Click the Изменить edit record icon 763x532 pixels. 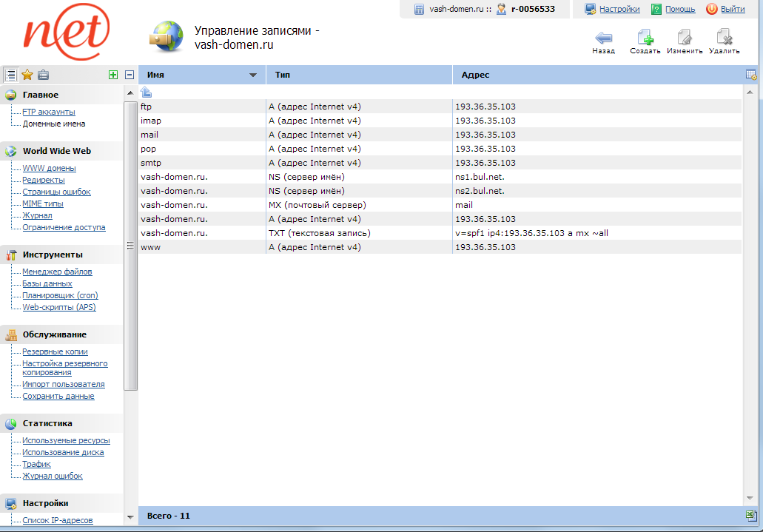[x=685, y=38]
